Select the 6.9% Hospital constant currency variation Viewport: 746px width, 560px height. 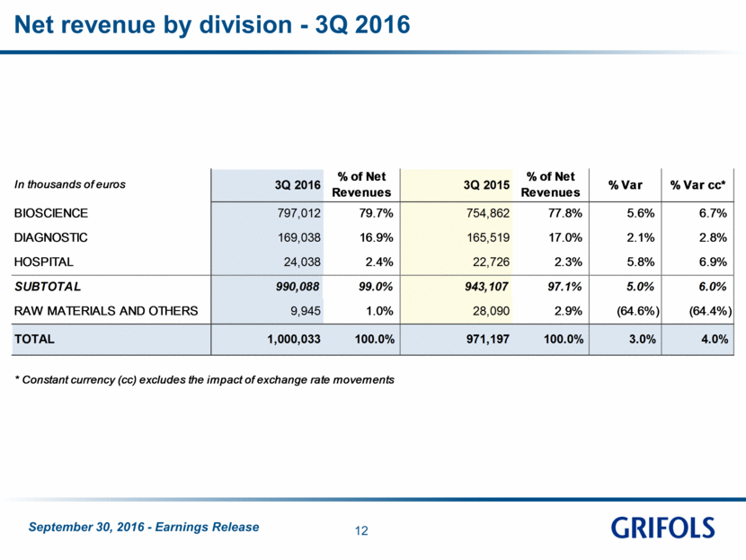[713, 262]
